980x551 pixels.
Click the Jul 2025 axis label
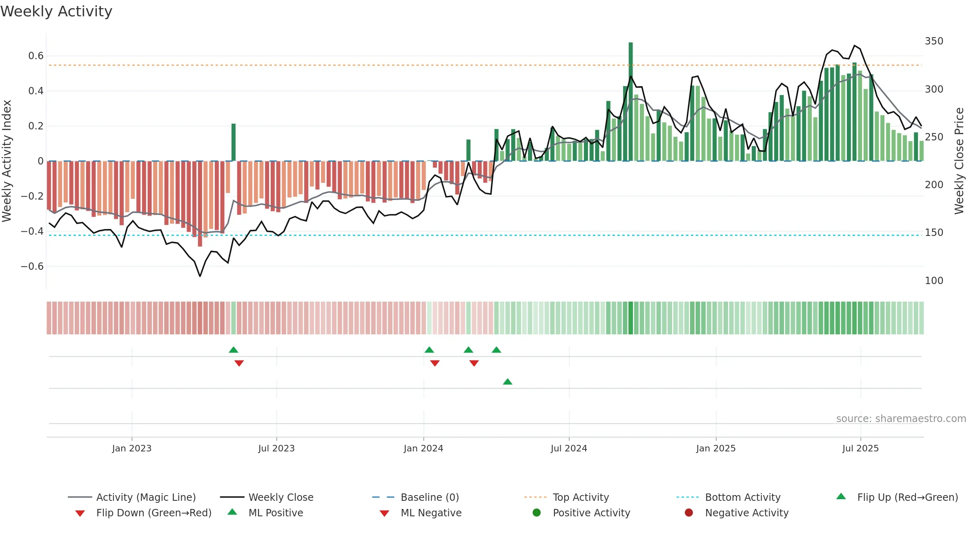860,449
